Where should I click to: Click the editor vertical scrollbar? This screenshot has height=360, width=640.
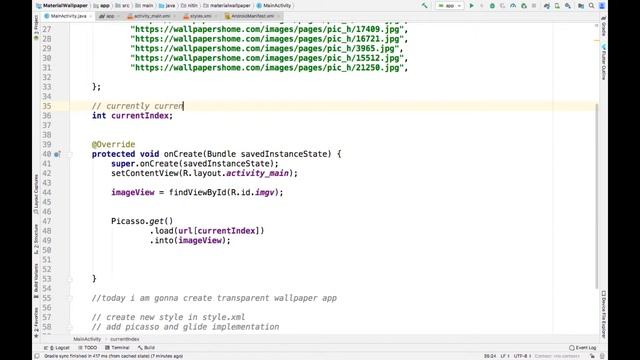597,196
